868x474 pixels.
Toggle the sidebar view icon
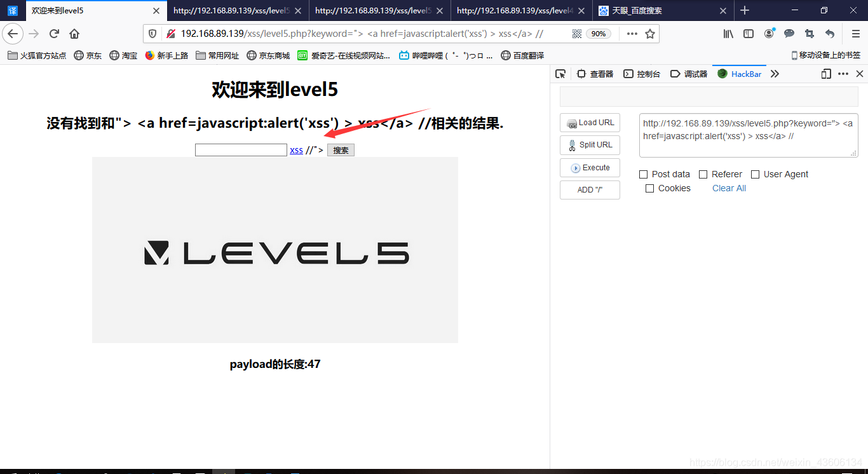click(x=749, y=34)
